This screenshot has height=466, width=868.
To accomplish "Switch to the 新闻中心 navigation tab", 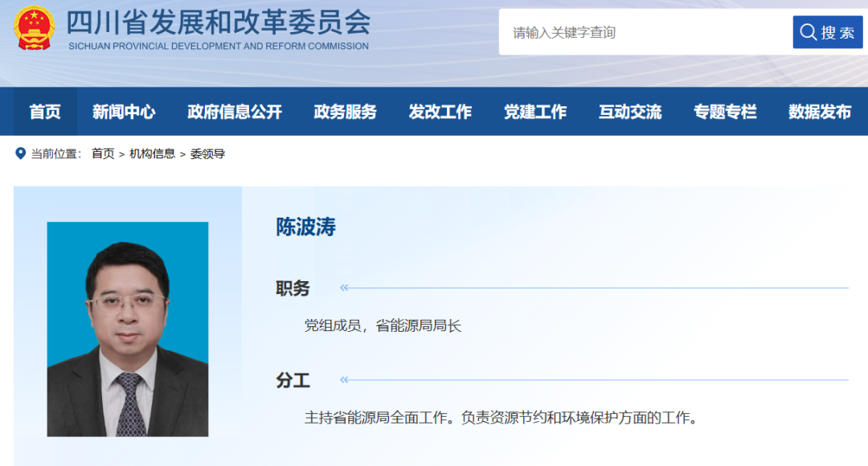I will (x=125, y=112).
